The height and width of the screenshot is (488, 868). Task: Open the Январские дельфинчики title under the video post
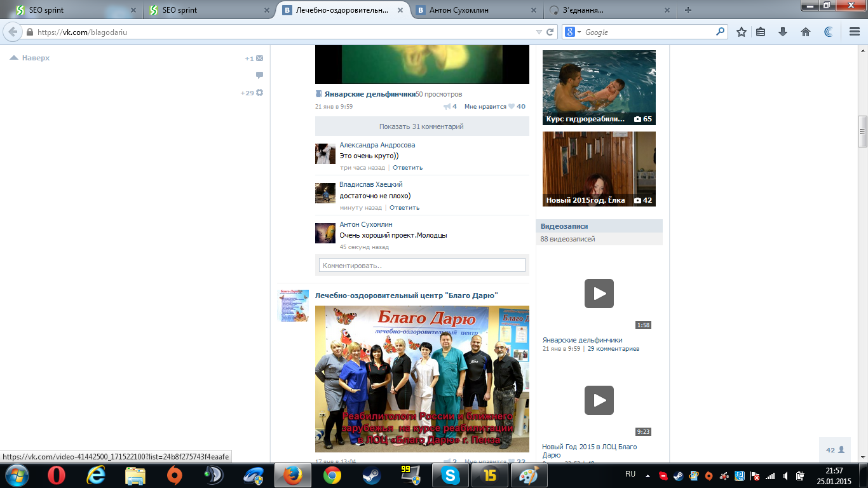(370, 94)
